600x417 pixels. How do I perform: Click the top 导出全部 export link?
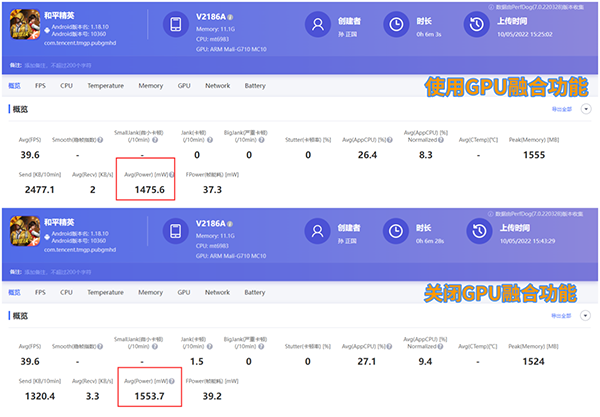[x=564, y=108]
